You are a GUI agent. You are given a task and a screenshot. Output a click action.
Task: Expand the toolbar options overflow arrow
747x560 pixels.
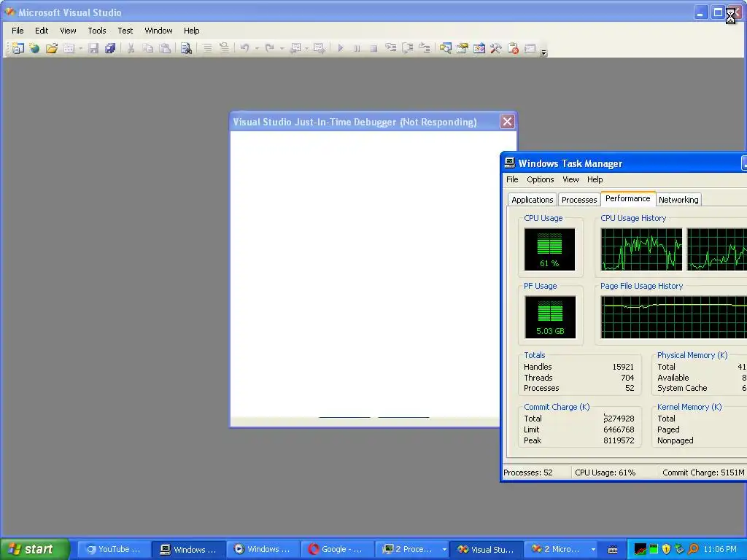point(543,52)
